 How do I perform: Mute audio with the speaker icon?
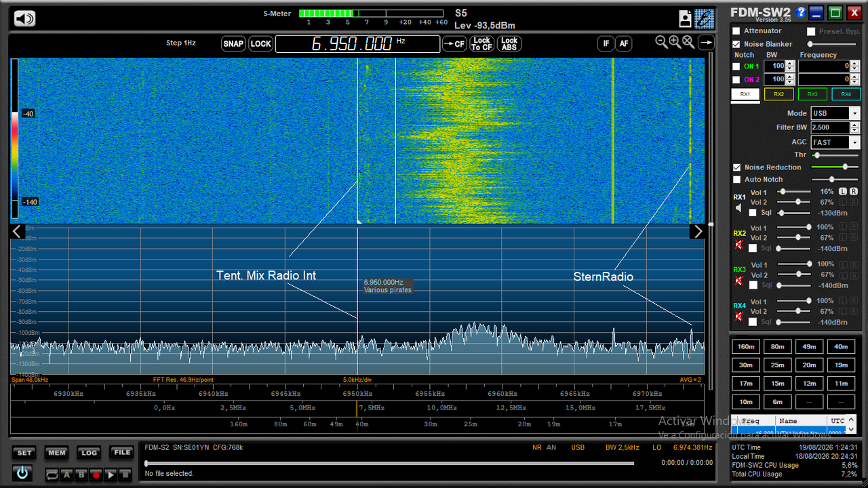[24, 18]
